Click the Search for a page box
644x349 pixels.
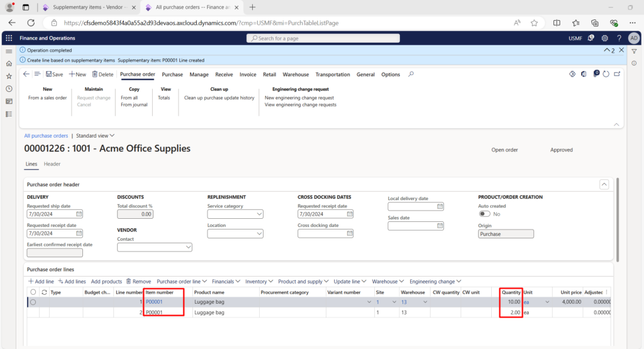click(x=323, y=38)
